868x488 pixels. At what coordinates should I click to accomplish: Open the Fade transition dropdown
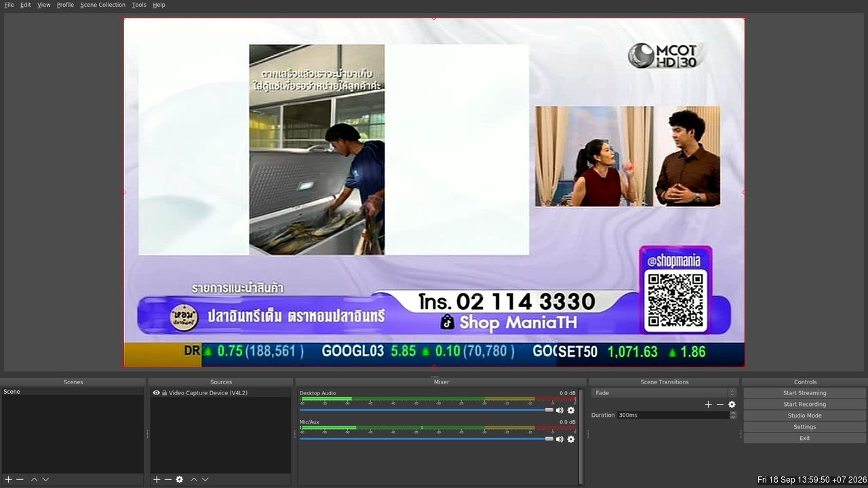663,393
